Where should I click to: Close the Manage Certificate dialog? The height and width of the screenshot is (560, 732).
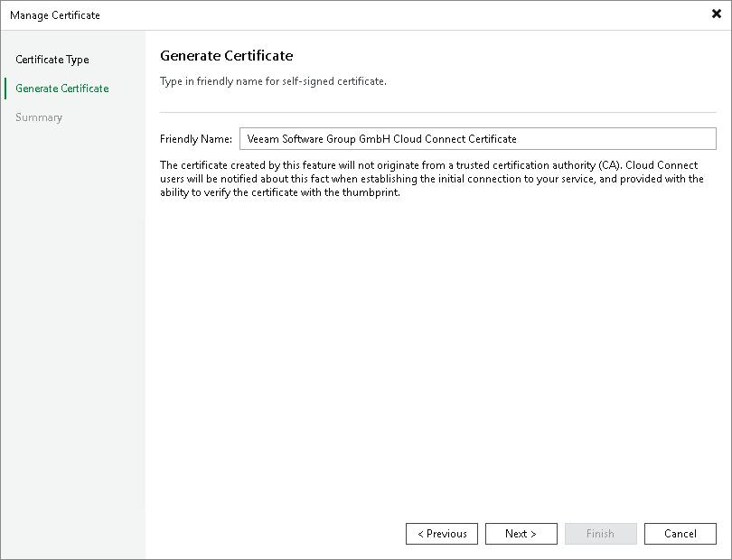tap(718, 14)
